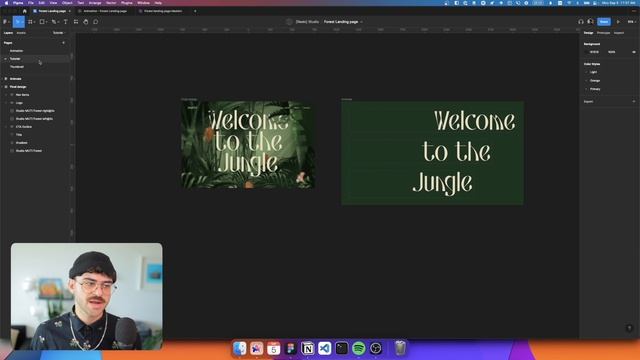640x360 pixels.
Task: Present the prototype with the play icon
Action: click(x=618, y=22)
